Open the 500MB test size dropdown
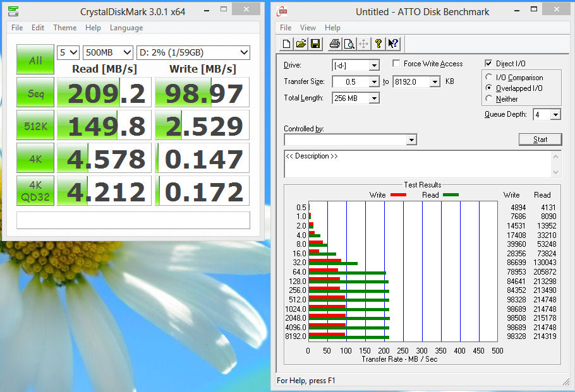The image size is (575, 392). coord(108,52)
